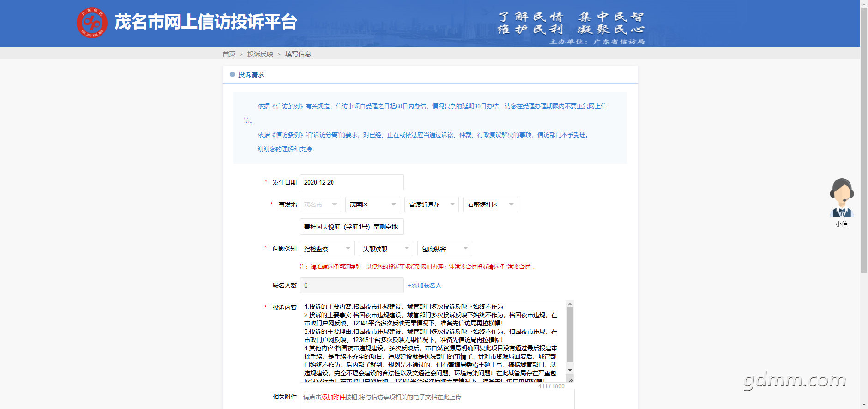The height and width of the screenshot is (409, 868).
Task: Click the complaint textarea scrollbar thumb
Action: (570, 335)
